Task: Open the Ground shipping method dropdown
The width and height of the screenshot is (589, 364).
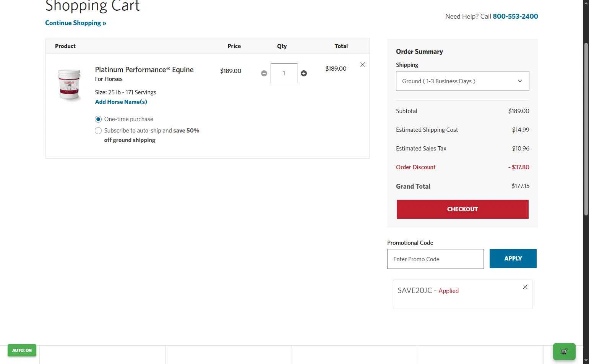Action: click(462, 81)
